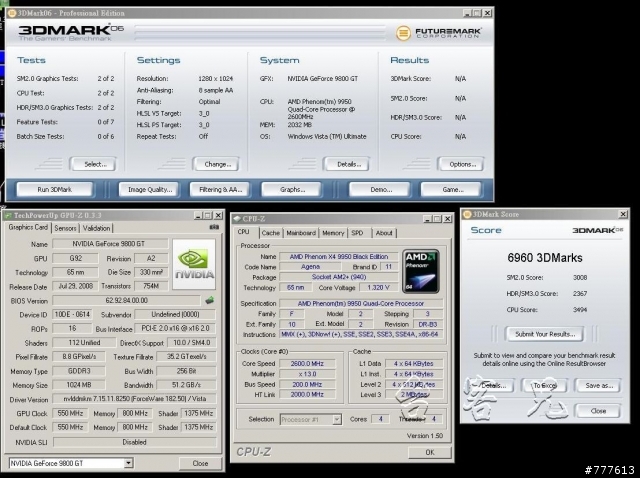This screenshot has height=478, width=640.
Task: Click Options under Results
Action: tap(462, 164)
